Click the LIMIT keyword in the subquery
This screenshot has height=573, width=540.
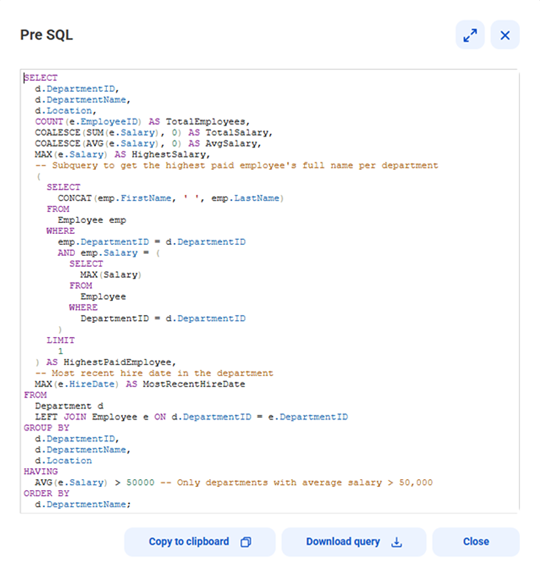(61, 340)
